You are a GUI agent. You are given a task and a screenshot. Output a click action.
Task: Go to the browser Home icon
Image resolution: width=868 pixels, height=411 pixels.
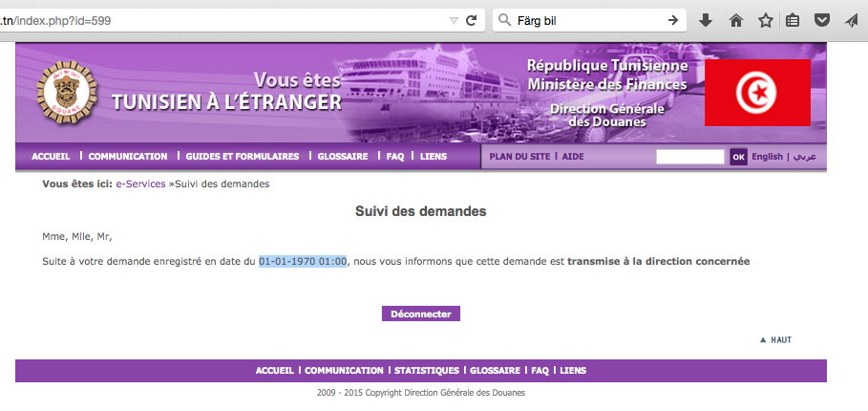(x=735, y=21)
